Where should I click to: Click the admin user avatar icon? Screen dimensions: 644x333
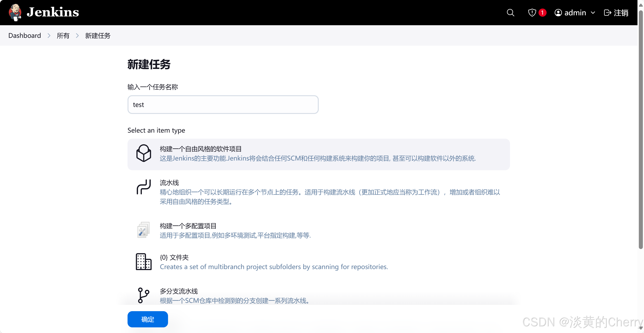[558, 13]
